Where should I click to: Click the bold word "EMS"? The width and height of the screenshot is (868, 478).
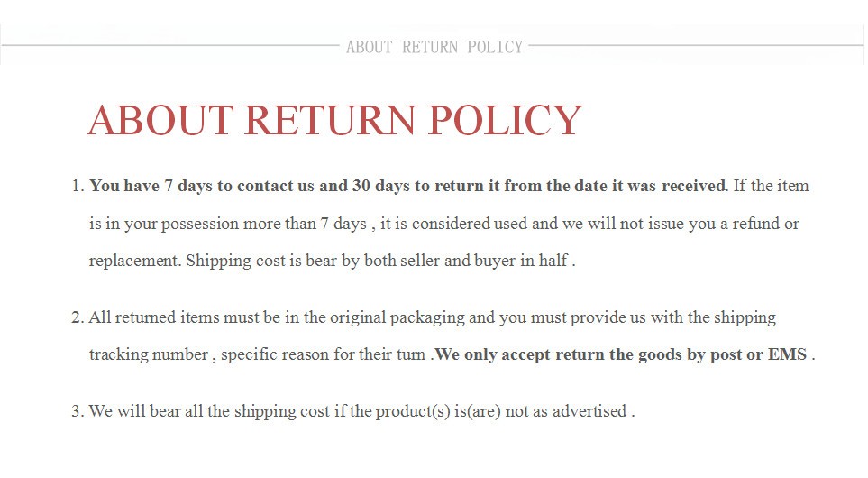pyautogui.click(x=787, y=354)
